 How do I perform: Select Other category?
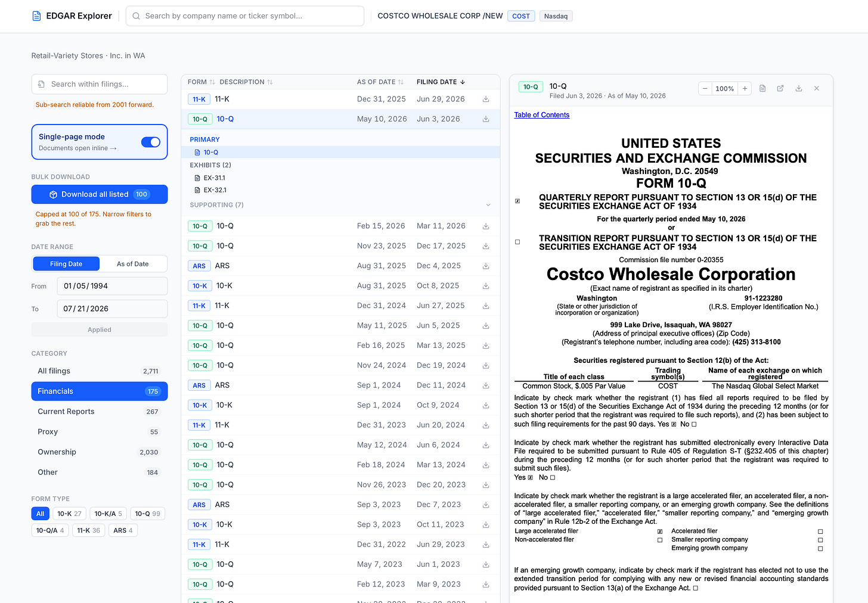100,473
